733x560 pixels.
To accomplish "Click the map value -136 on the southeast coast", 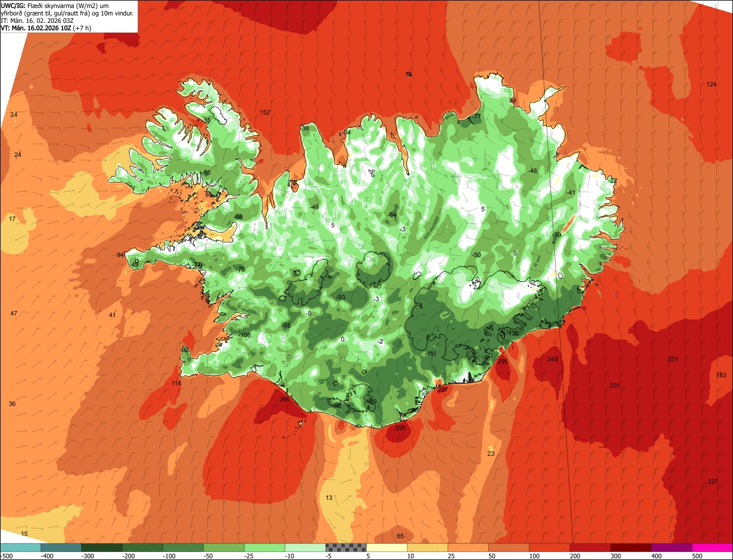I will tap(511, 334).
